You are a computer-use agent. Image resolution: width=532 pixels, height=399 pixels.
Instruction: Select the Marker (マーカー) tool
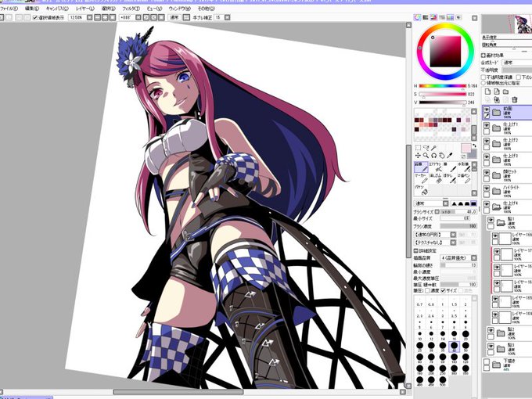pyautogui.click(x=421, y=178)
